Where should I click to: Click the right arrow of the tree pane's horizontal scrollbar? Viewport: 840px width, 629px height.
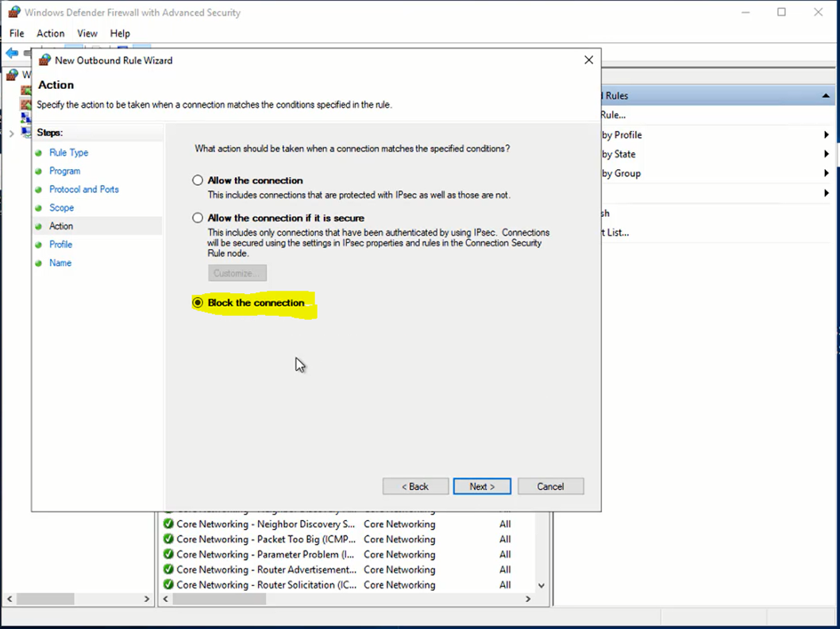coord(147,599)
